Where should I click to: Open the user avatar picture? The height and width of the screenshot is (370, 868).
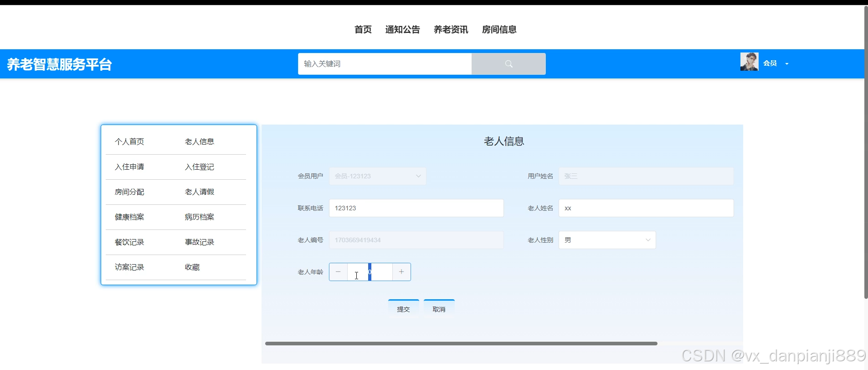(x=749, y=62)
